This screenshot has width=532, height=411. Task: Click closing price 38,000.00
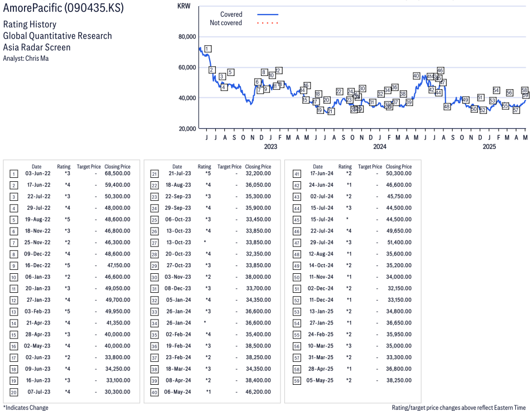(258, 277)
